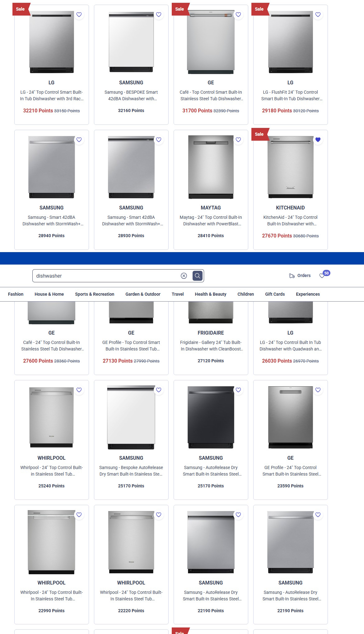Click black Samsung AutoRelease dishwasher image
The image size is (364, 634).
[x=211, y=417]
